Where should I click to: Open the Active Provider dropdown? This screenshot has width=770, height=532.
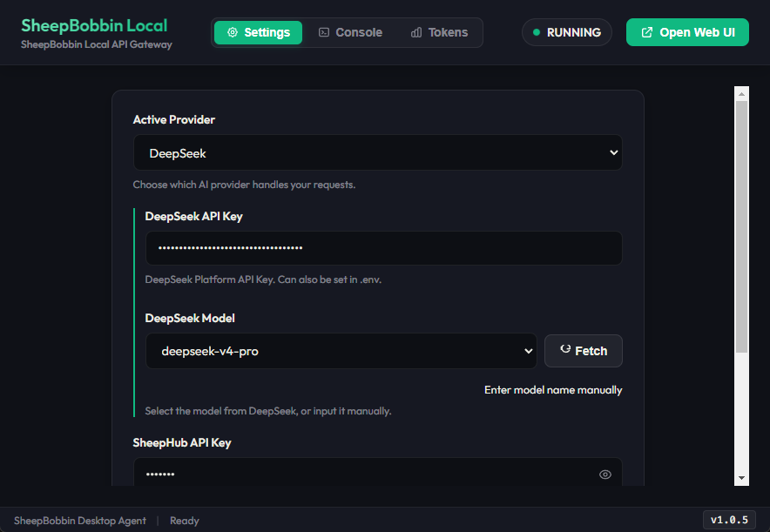tap(378, 152)
